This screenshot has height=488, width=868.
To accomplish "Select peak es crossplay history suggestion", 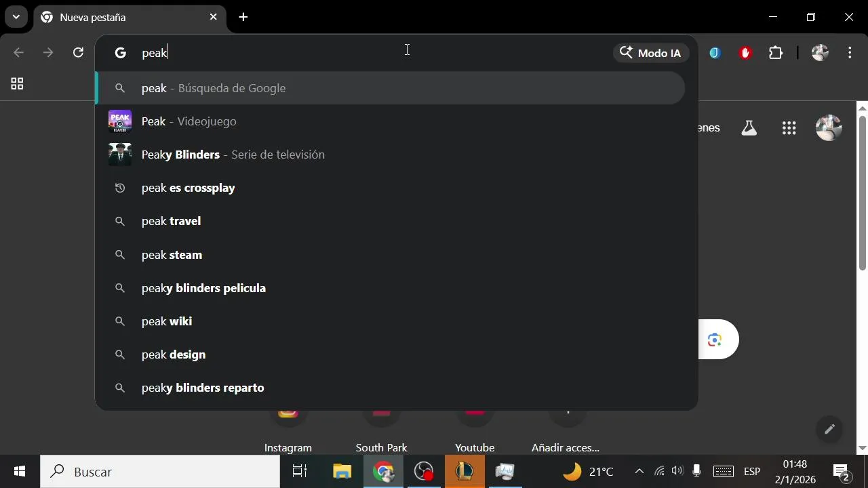I will coord(391,188).
